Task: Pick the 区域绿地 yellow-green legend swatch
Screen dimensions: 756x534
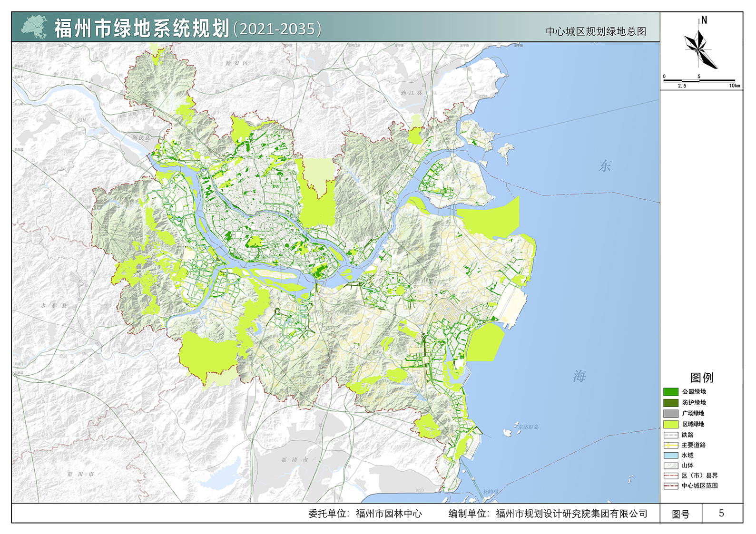Action: click(x=670, y=424)
